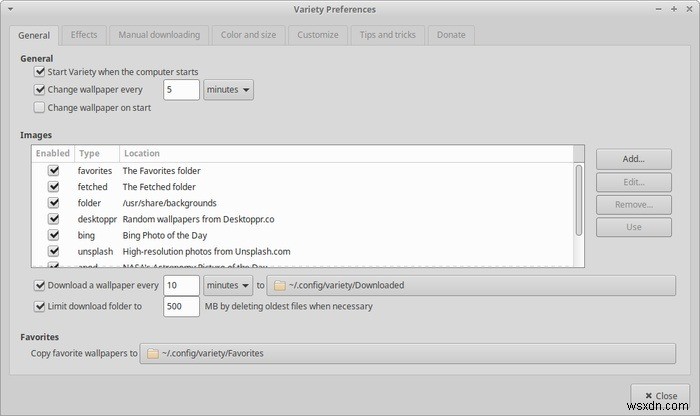Toggle Limit download folder to checkbox
700x416 pixels.
(39, 306)
